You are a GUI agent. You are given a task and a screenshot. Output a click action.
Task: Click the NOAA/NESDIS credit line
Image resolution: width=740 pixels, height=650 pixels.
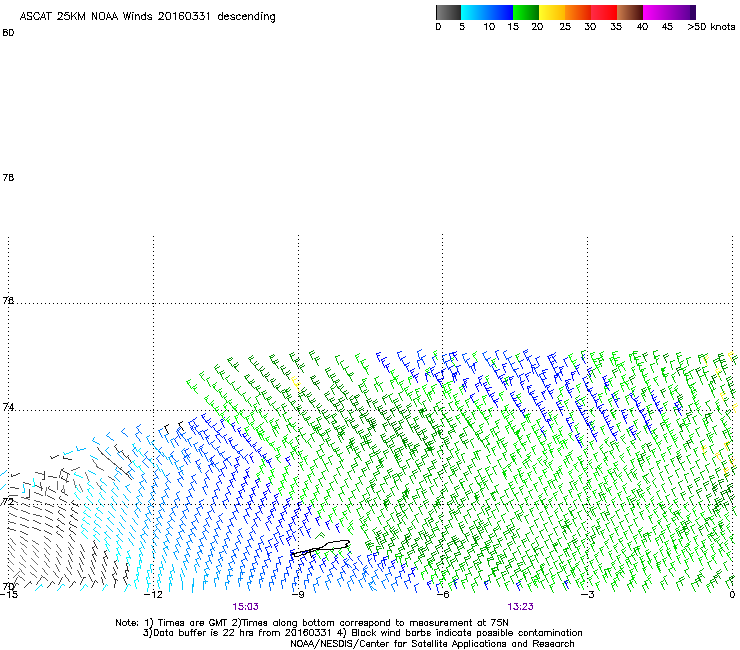tap(432, 644)
